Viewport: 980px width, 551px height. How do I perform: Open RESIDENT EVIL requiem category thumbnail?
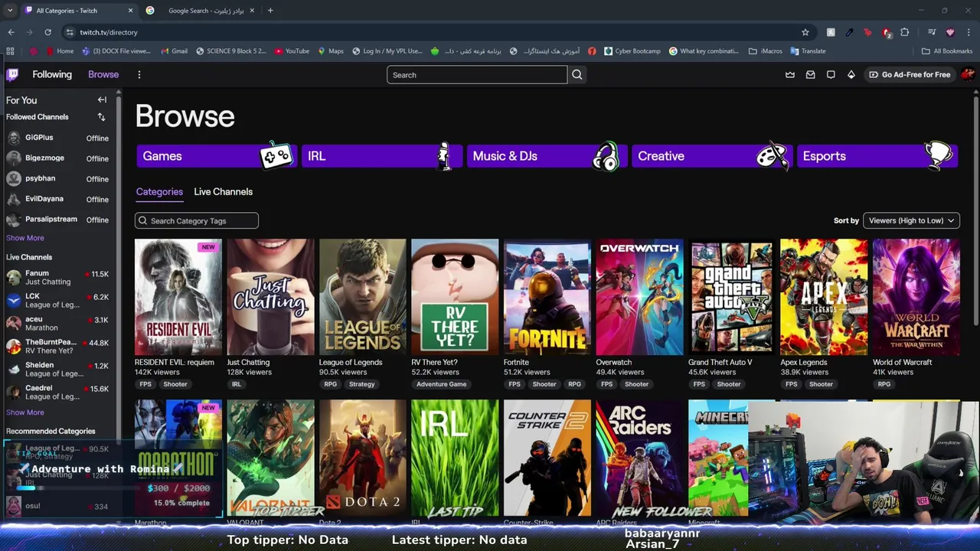[x=178, y=297]
